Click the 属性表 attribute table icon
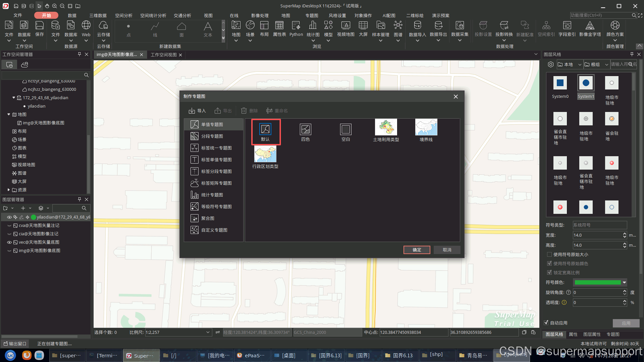644x362 pixels. 279,29
